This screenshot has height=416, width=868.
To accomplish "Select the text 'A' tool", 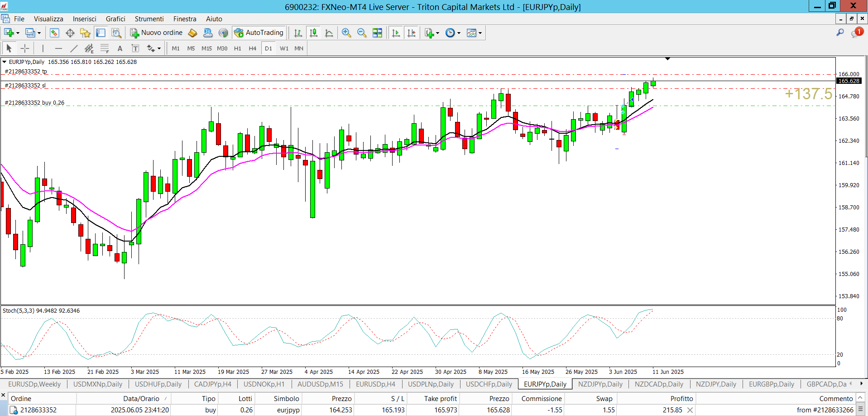I will pos(120,48).
